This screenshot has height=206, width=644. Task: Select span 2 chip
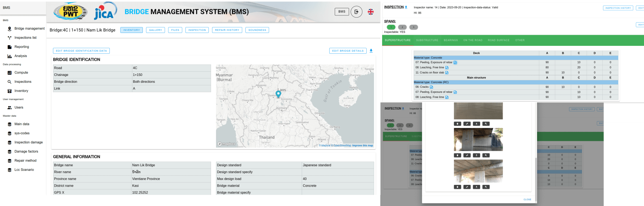(402, 27)
